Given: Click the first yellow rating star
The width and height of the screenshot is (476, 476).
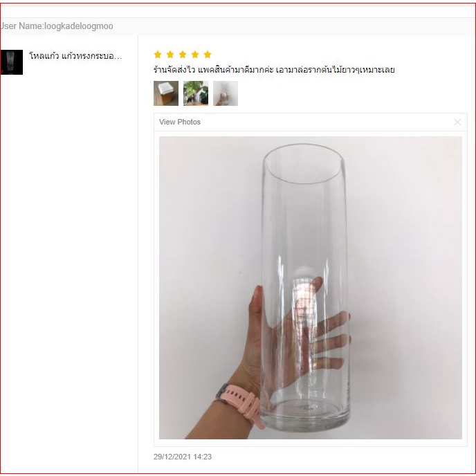Looking at the screenshot, I should 158,55.
